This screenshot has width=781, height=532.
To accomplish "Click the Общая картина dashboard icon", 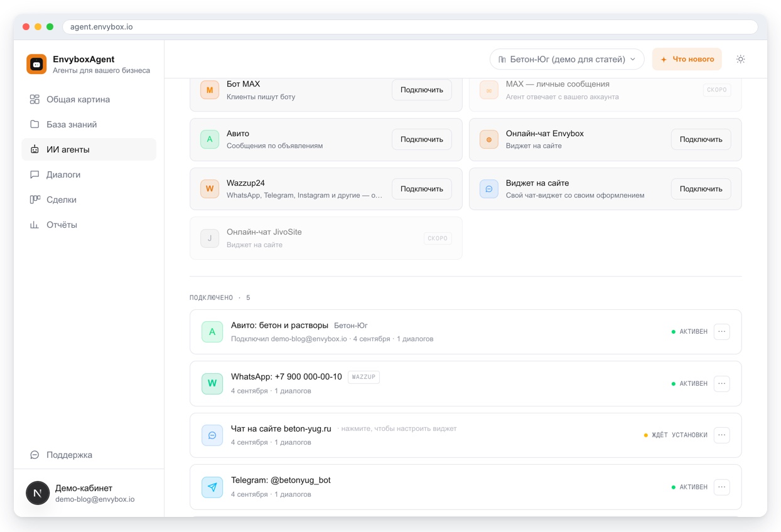I will coord(35,99).
